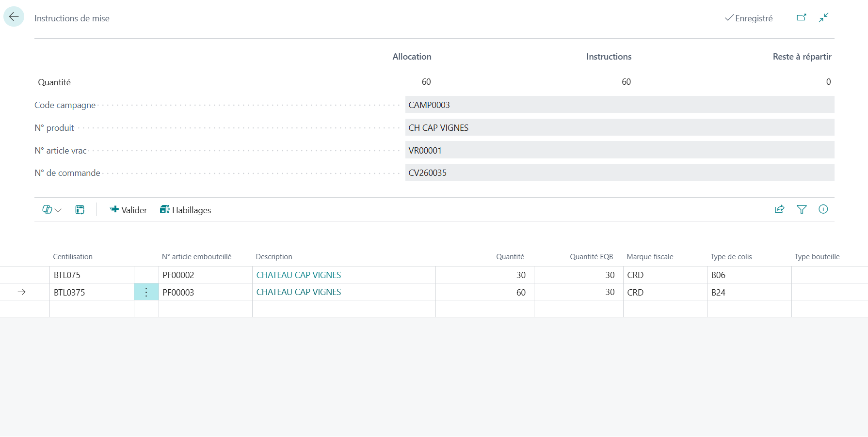Select the BTL075 centilisation cell
This screenshot has height=437, width=868.
coord(92,275)
